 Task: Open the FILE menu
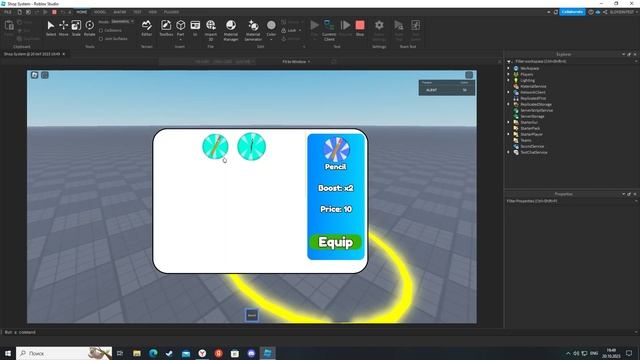(8, 12)
